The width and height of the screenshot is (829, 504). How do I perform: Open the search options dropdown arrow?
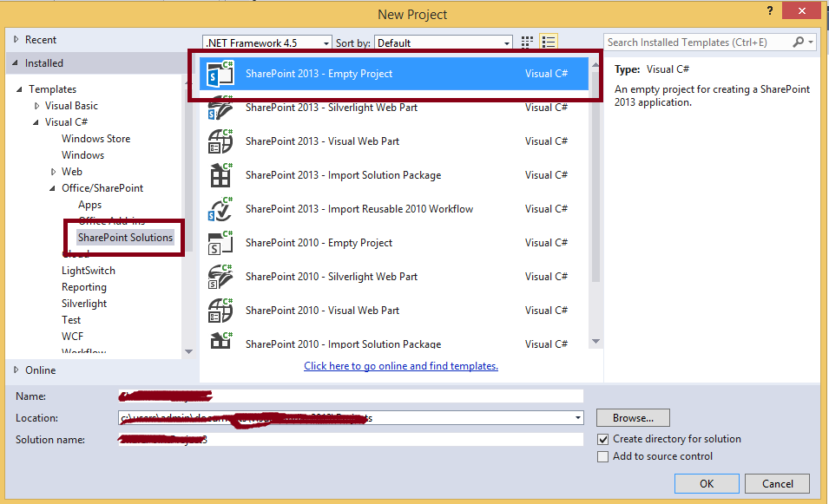811,42
